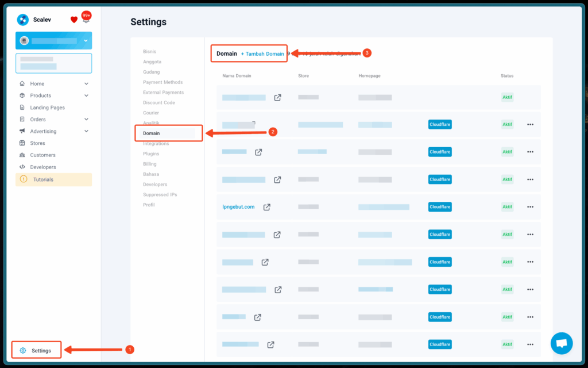Click the 99+ notification bell icon
Screen dimensions: 588x368
[x=86, y=18]
